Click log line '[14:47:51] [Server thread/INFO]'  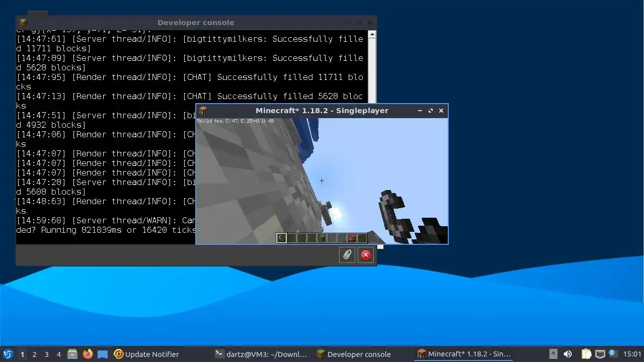coord(106,115)
